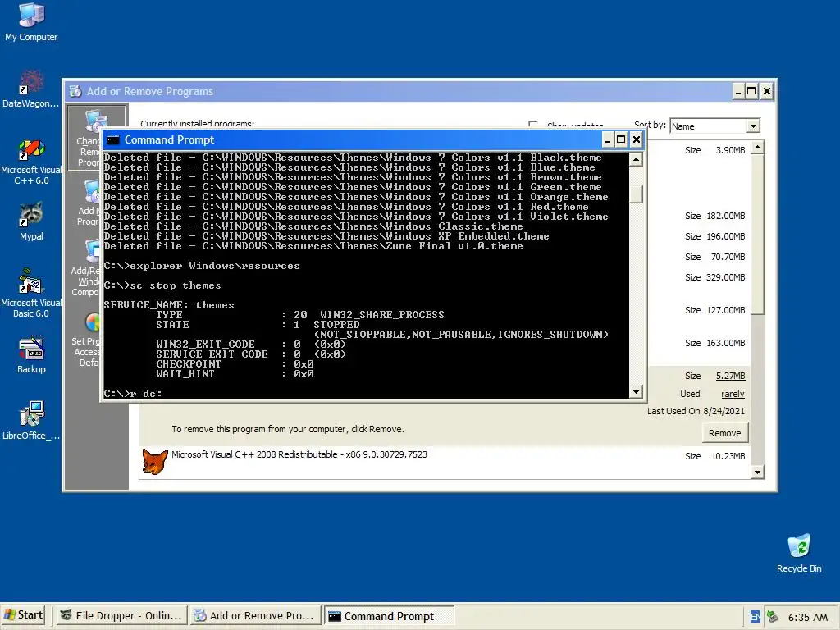Click the EN language indicator in tray
Screen dimensions: 840x630
point(755,617)
